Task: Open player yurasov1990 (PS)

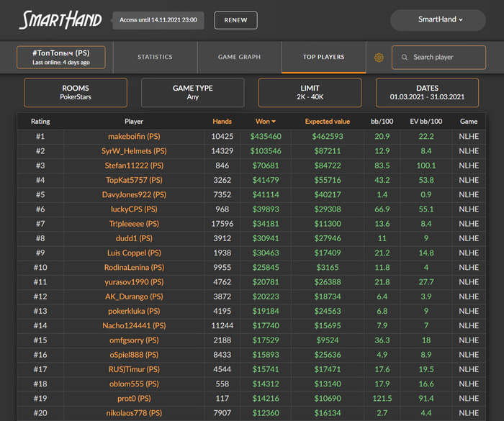Action: click(134, 282)
